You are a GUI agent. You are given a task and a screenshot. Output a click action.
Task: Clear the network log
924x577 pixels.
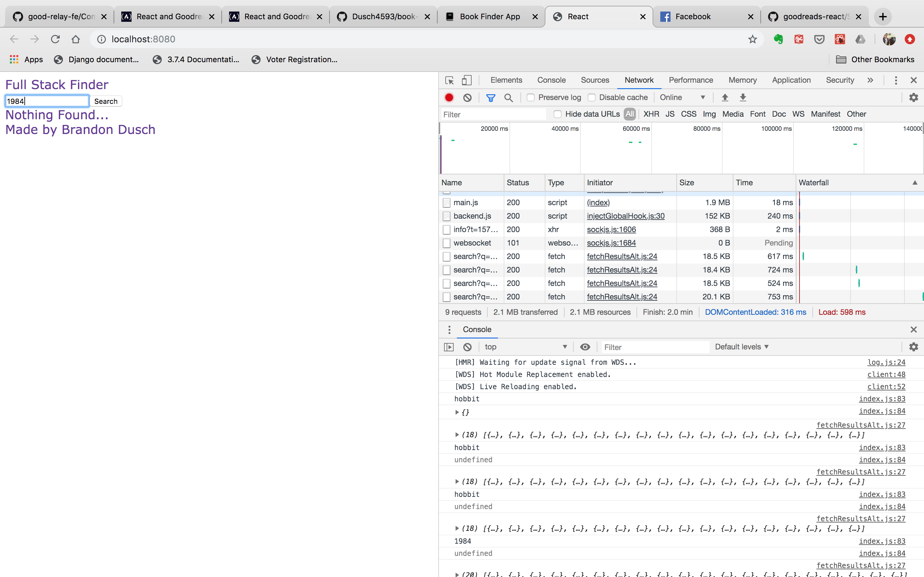click(467, 98)
